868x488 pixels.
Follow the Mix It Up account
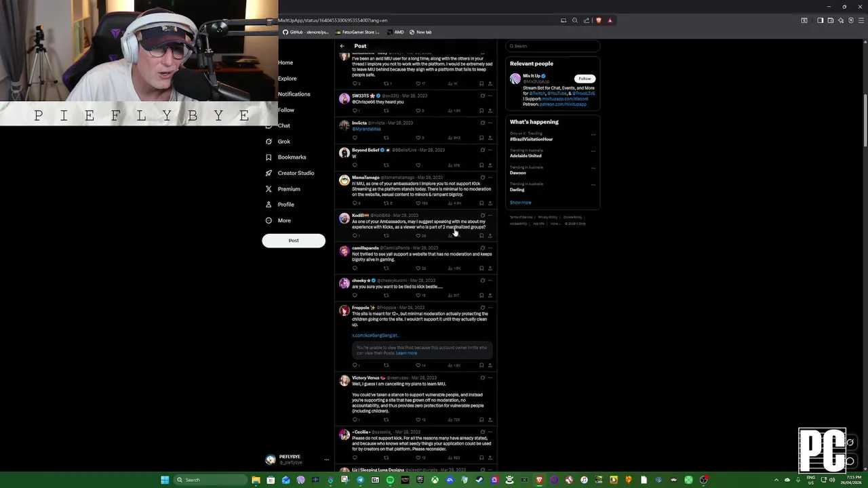(x=585, y=79)
